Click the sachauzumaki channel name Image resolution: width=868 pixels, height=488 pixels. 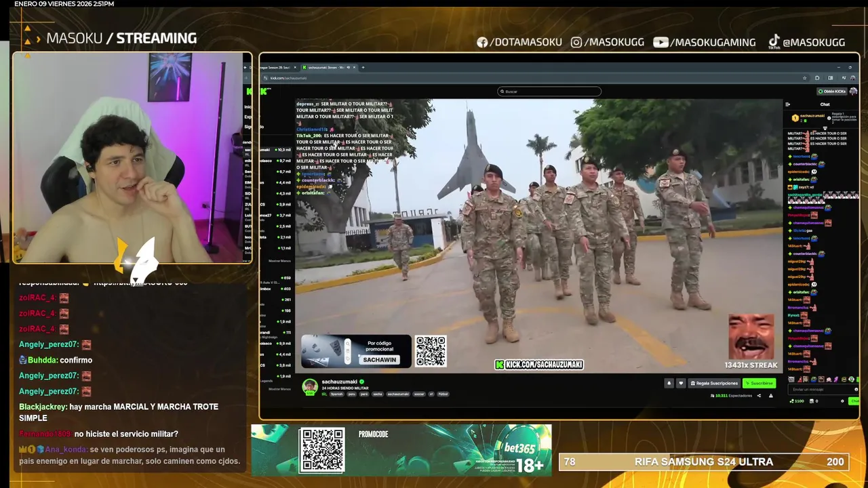point(339,382)
